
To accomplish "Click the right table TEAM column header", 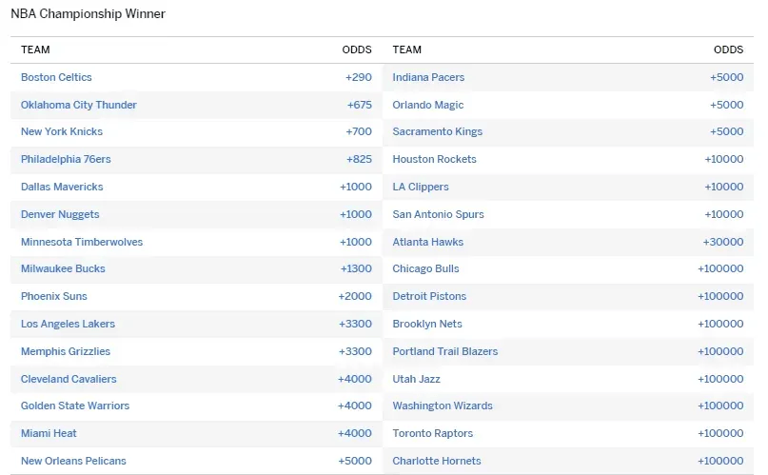I will 407,50.
